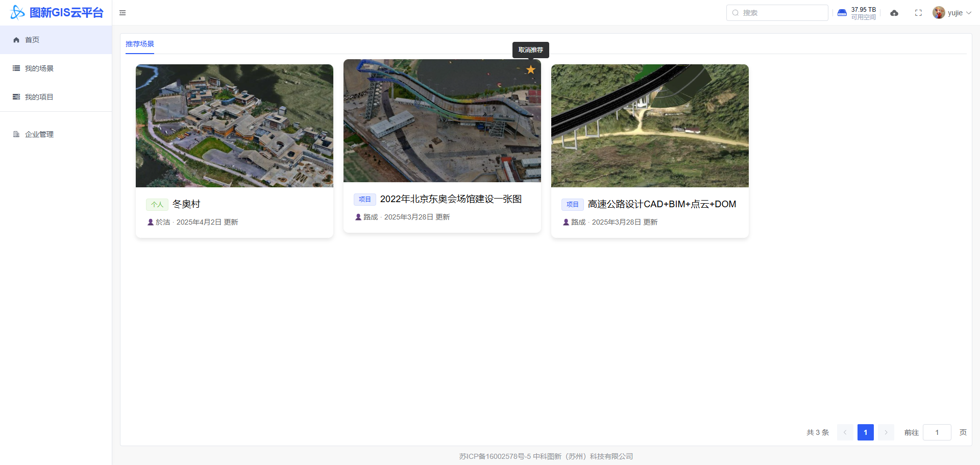Click the 37.95 TB available space text
The image size is (980, 465).
863,10
